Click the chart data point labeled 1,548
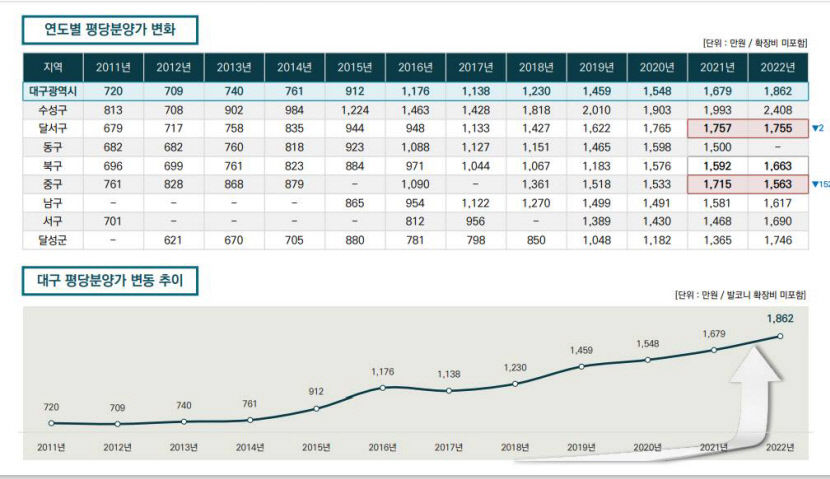This screenshot has height=479, width=830. [647, 360]
